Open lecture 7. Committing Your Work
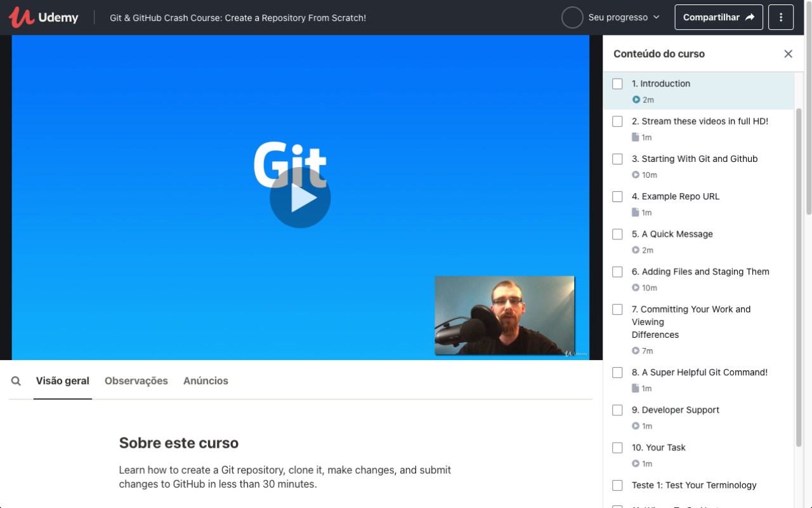The image size is (812, 508). (698, 330)
